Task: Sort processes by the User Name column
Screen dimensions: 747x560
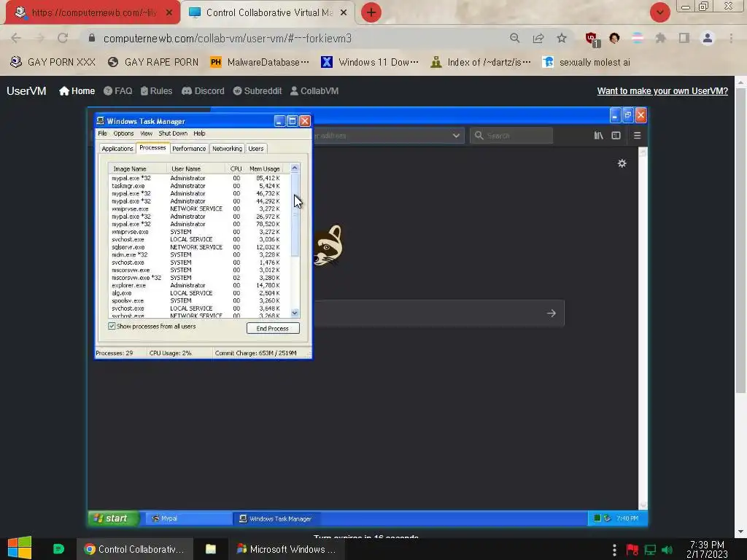Action: [x=196, y=168]
